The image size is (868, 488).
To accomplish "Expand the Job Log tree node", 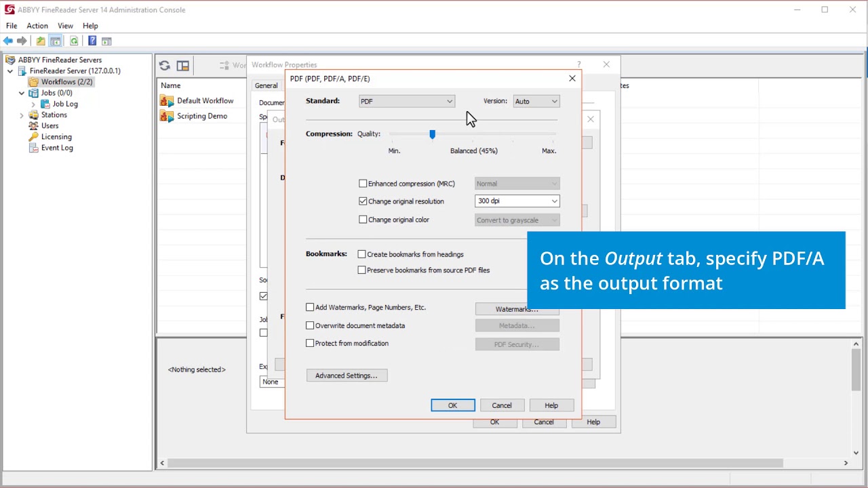I will pos(33,104).
